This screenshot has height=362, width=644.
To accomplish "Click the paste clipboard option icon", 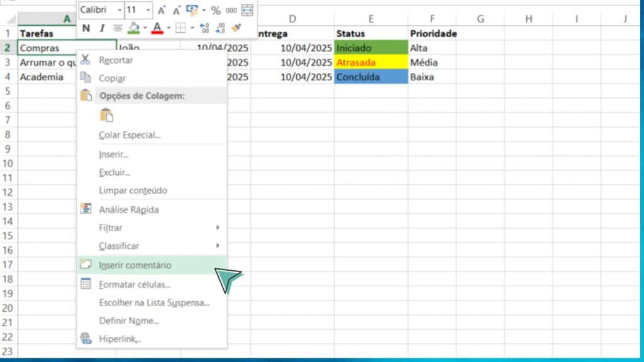I will click(x=106, y=115).
